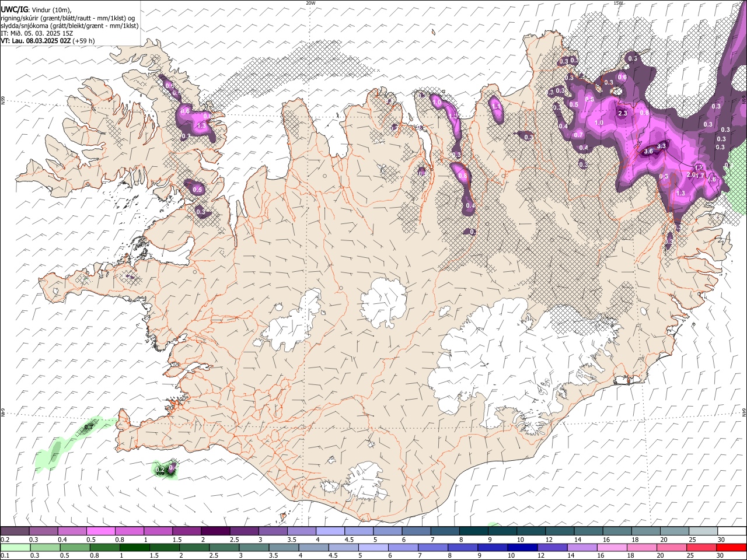Select the '2.0' precipitation value near east coast
The image size is (747, 560).
[691, 175]
